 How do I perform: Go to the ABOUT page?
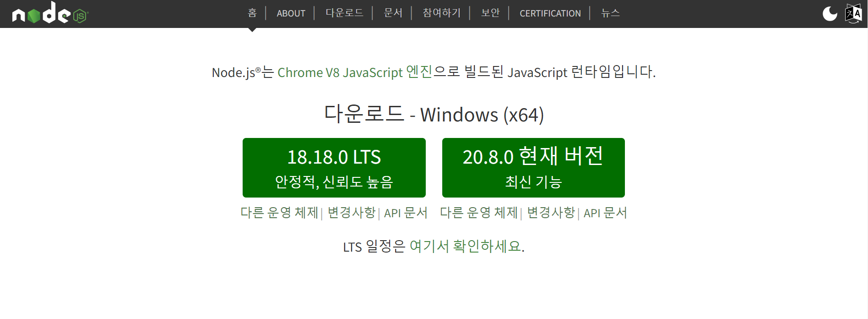(291, 13)
